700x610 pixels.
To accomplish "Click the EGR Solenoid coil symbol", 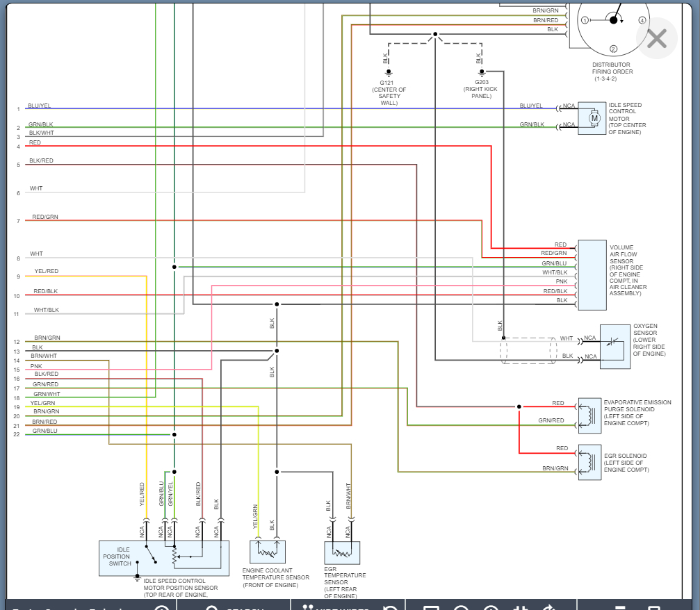I will 589,462.
